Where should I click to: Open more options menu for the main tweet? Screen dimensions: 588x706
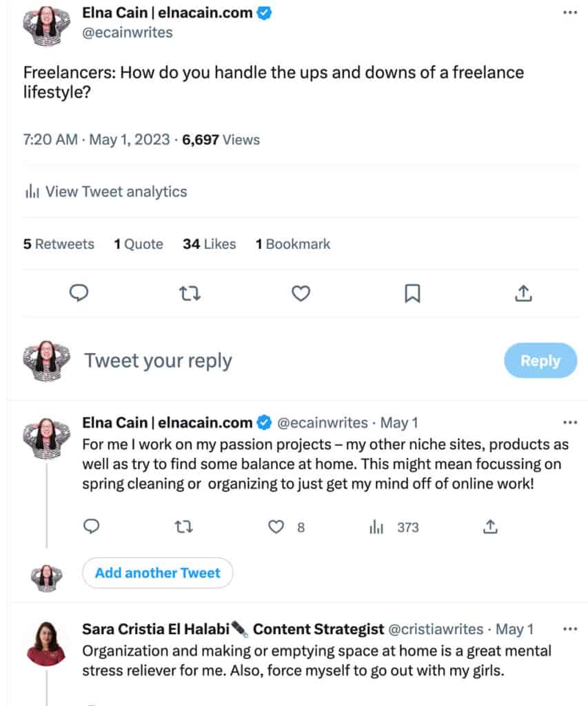coord(569,13)
